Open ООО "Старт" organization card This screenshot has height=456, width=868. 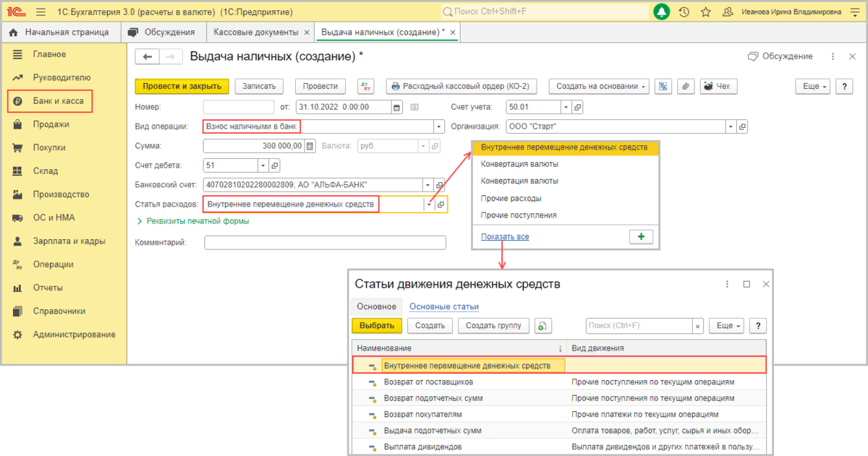pos(743,126)
